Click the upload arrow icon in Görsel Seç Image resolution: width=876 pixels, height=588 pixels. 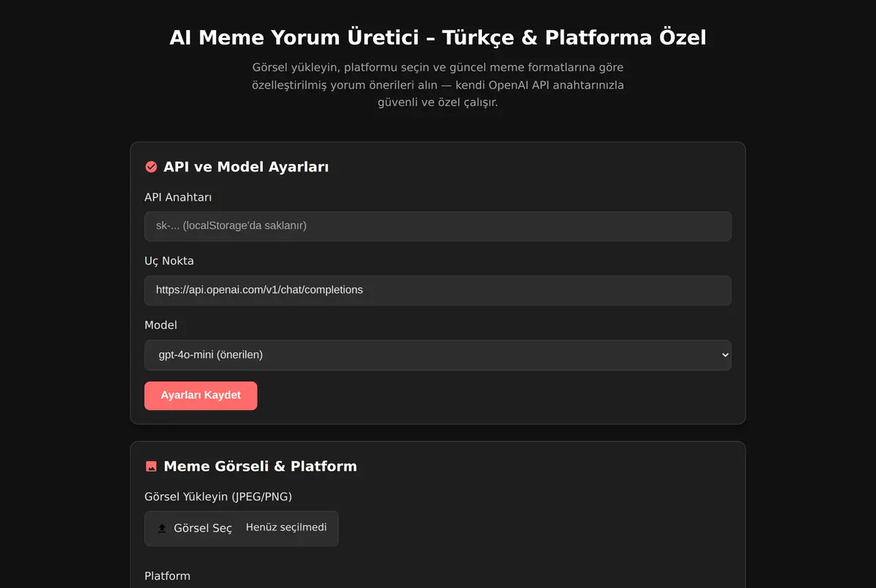[x=162, y=528]
